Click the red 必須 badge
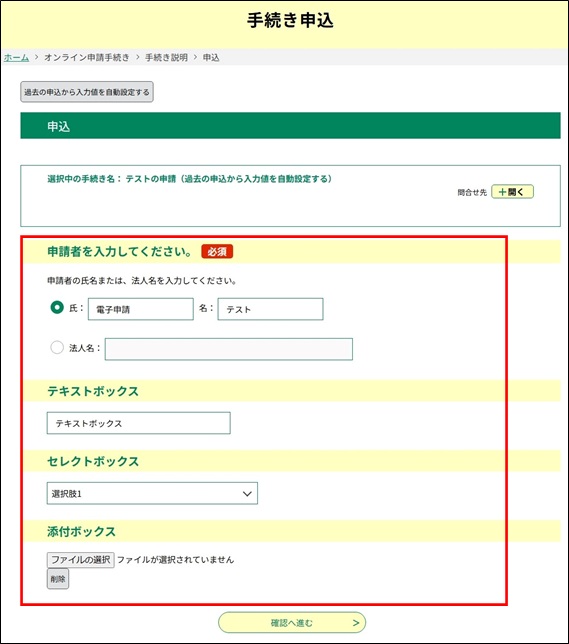569x644 pixels. (x=217, y=251)
